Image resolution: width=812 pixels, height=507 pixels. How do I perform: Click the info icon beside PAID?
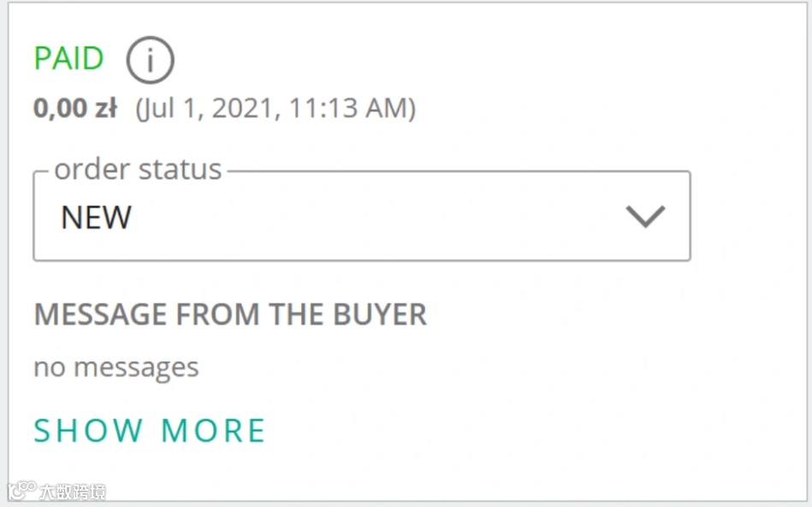click(x=150, y=60)
